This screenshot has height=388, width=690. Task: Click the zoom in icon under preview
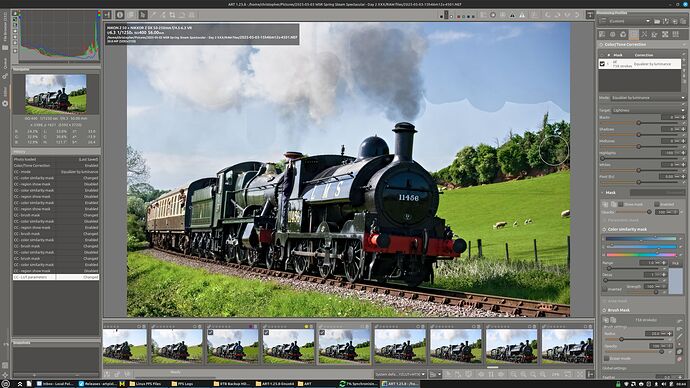523,374
